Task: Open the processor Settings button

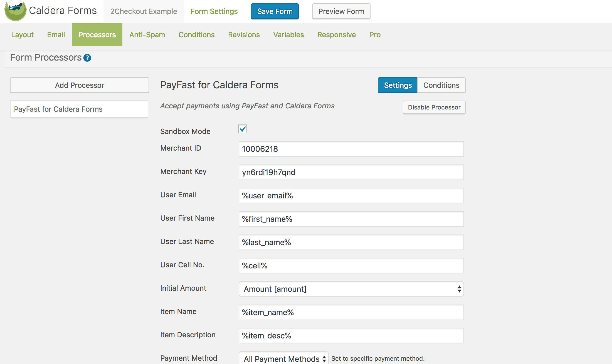Action: point(398,85)
